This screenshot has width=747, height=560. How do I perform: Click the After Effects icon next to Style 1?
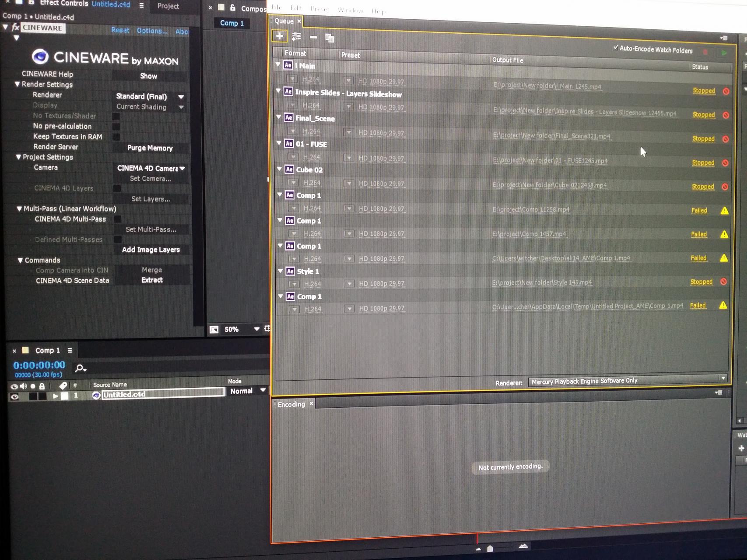pos(290,271)
